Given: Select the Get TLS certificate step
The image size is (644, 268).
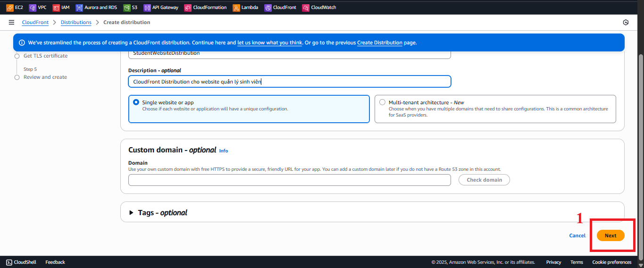Looking at the screenshot, I should 45,56.
